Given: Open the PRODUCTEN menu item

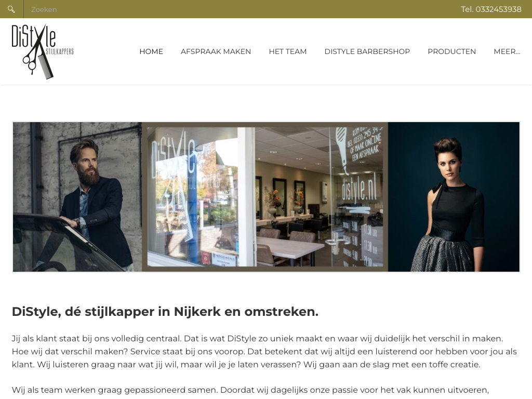Looking at the screenshot, I should [x=451, y=51].
